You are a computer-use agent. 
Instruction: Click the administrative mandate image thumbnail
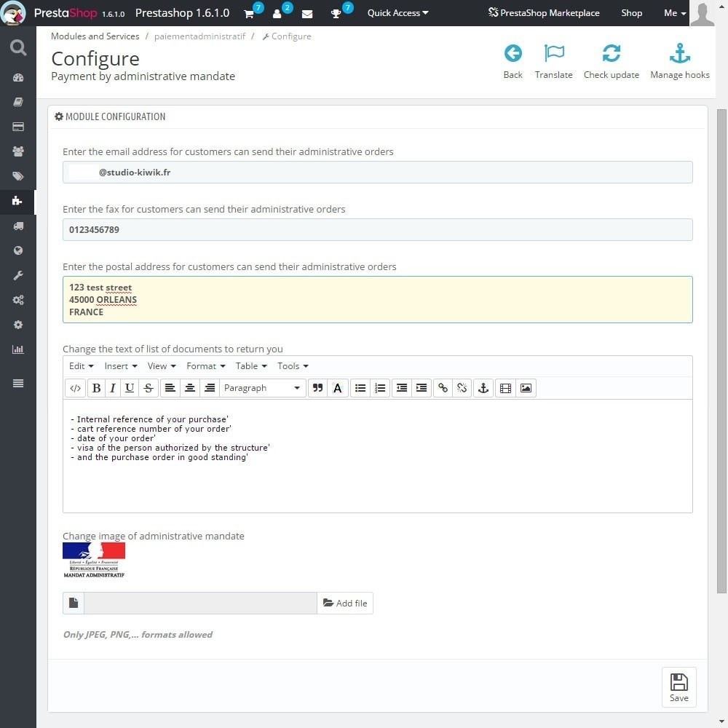click(x=94, y=561)
